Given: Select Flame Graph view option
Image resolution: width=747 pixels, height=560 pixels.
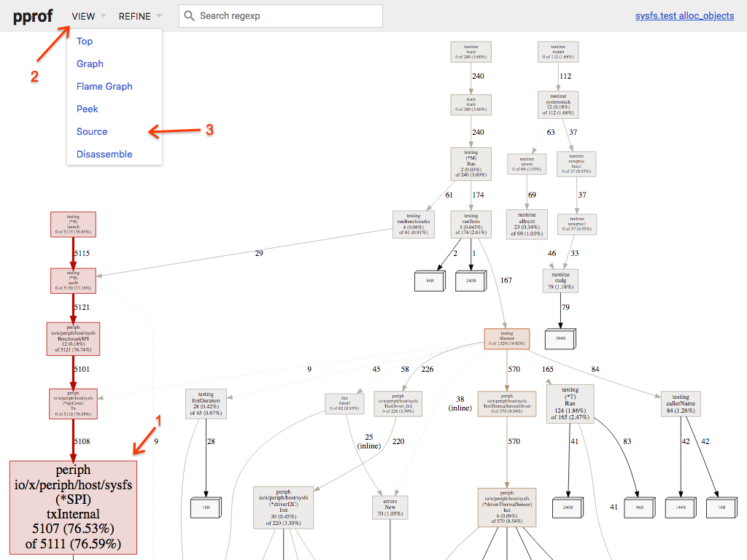Looking at the screenshot, I should pyautogui.click(x=104, y=87).
